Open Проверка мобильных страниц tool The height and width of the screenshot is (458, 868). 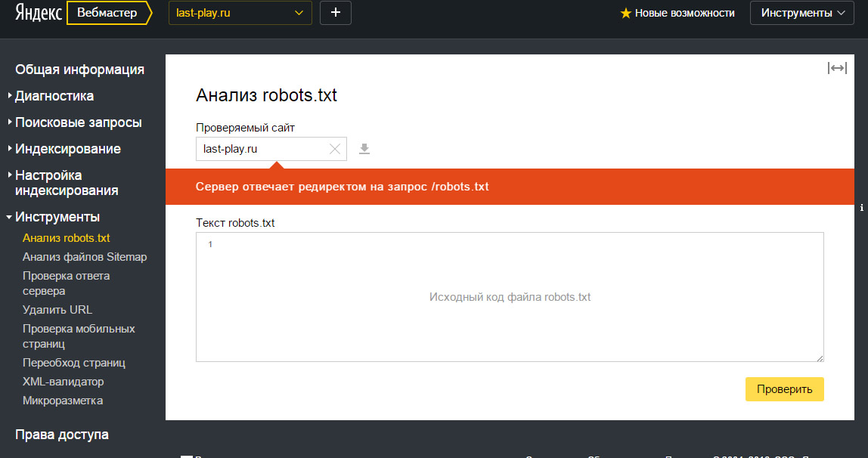pos(79,336)
